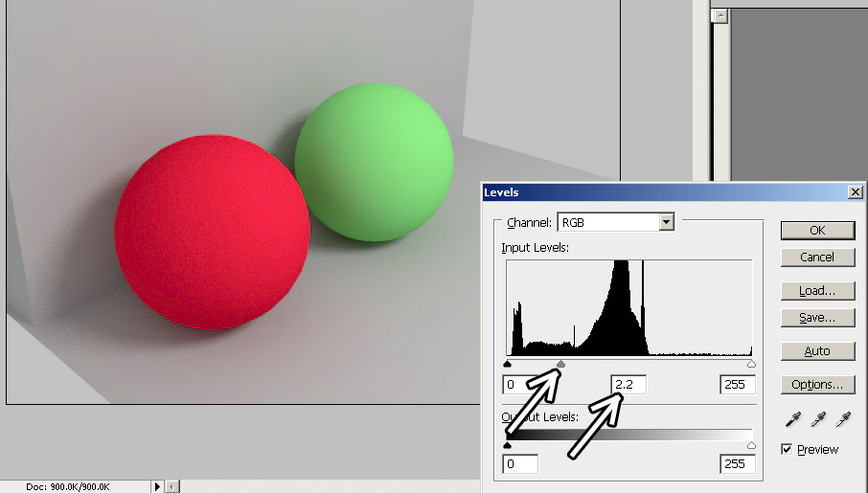Click the input black point slider

coord(508,364)
